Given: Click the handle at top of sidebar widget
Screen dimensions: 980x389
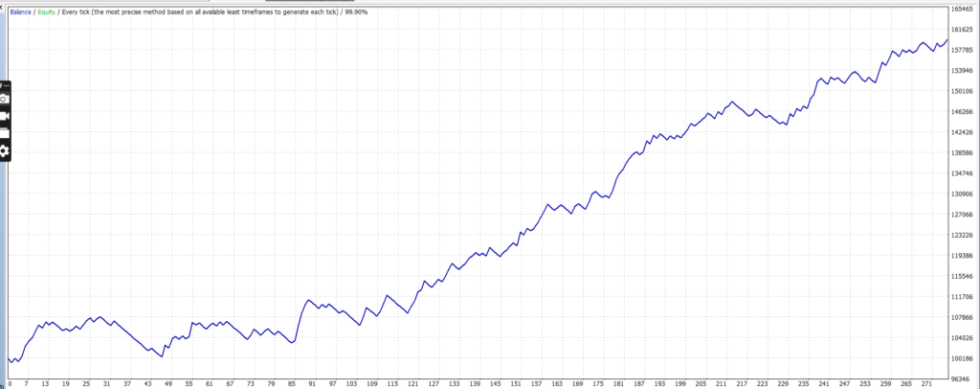Looking at the screenshot, I should coord(5,85).
